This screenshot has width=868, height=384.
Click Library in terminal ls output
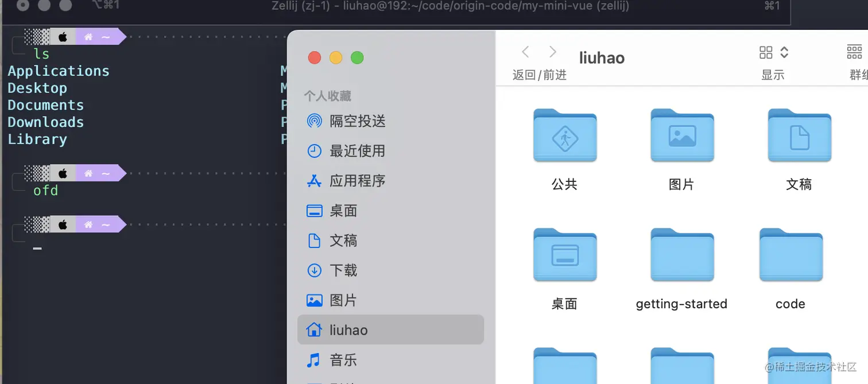37,139
